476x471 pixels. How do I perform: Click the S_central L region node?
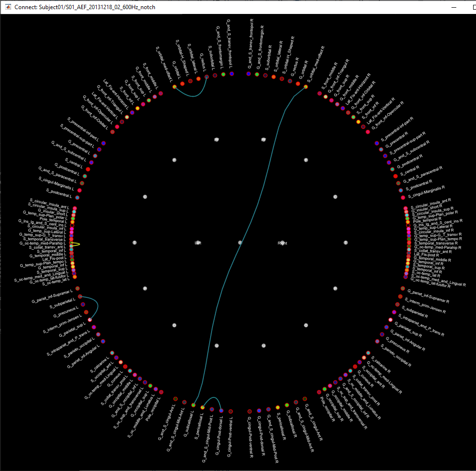(91, 163)
